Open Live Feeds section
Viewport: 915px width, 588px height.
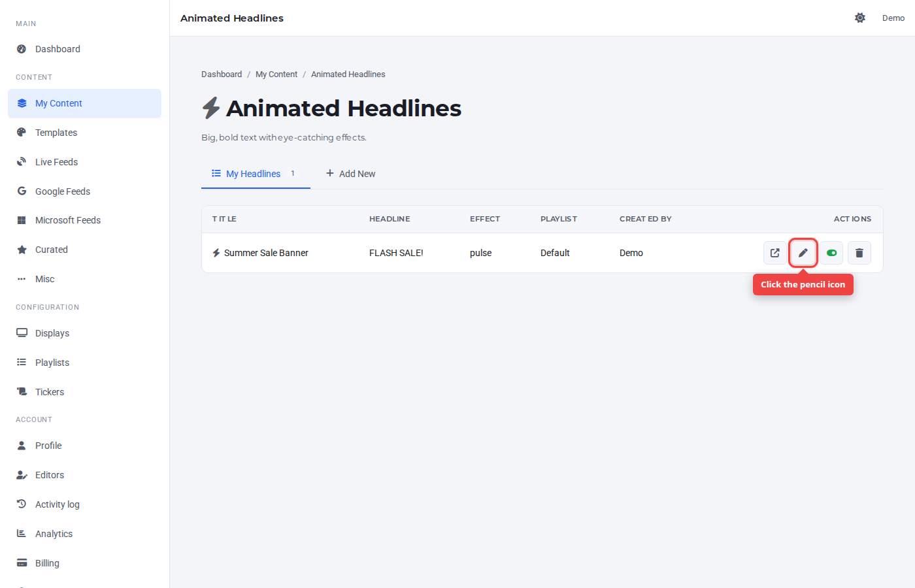pos(84,162)
